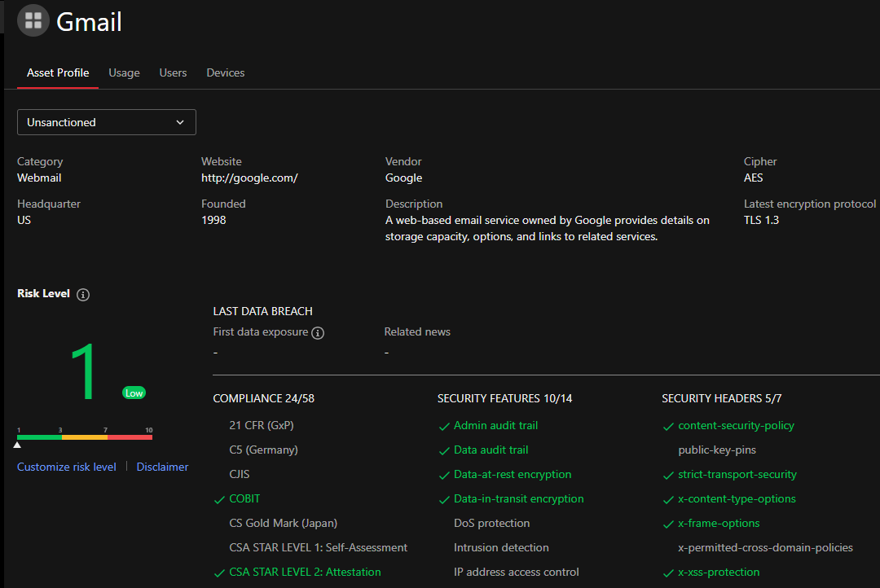Viewport: 880px width, 588px height.
Task: Select the Devices tab
Action: 226,72
